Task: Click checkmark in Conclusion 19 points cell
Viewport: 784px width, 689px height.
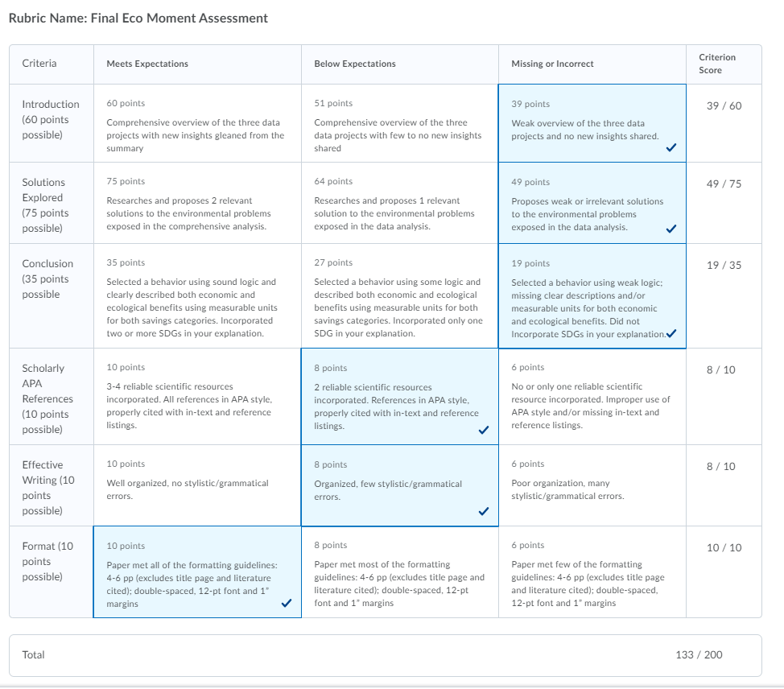Action: pos(671,333)
